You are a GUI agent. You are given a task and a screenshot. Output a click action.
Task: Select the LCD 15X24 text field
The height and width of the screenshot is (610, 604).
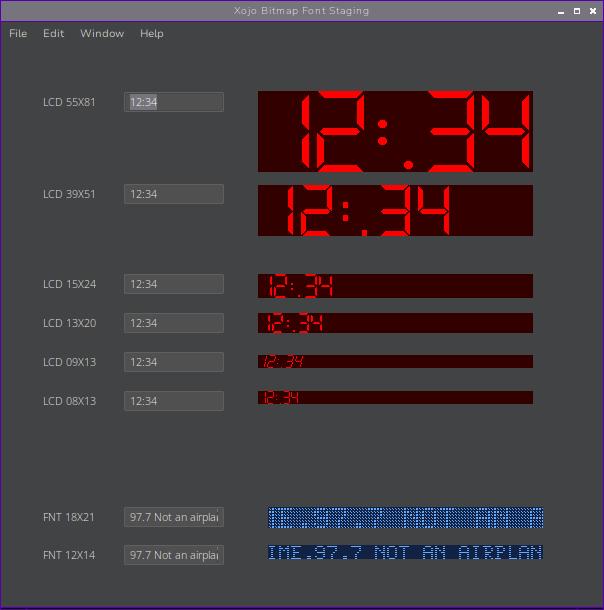pyautogui.click(x=174, y=284)
